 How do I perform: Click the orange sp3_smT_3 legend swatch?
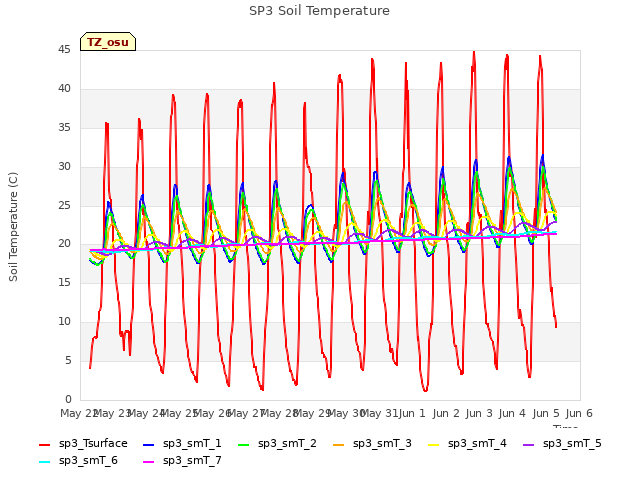point(339,444)
